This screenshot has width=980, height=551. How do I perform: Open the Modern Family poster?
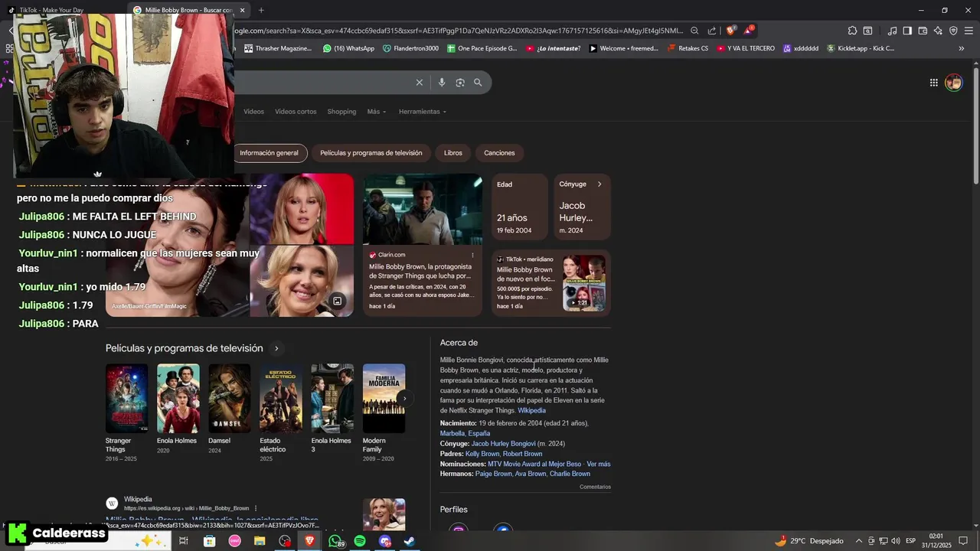click(384, 398)
